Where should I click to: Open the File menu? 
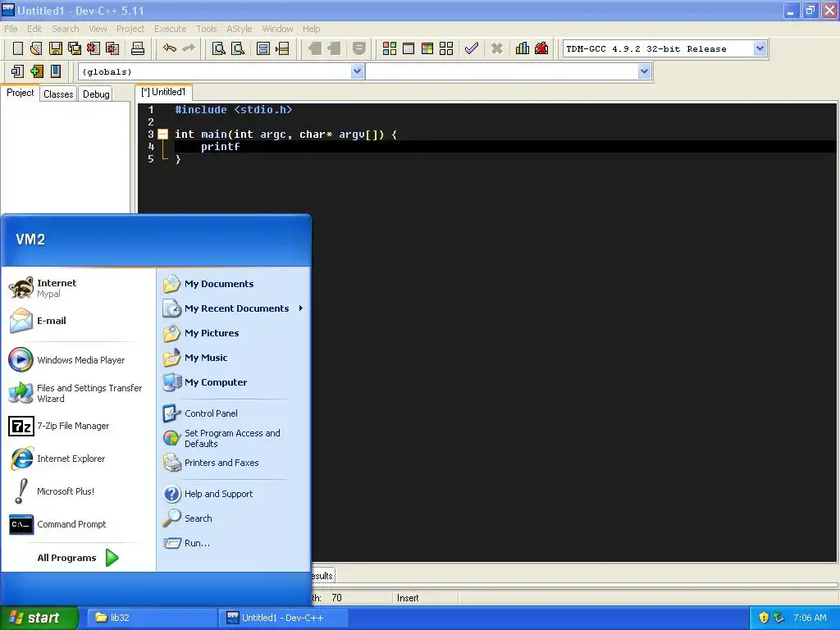pyautogui.click(x=11, y=29)
